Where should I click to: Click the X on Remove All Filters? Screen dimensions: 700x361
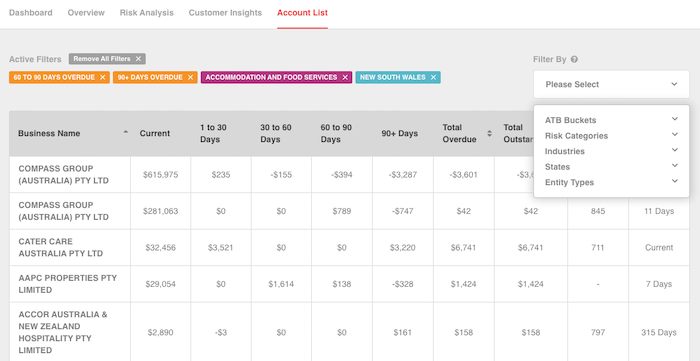coord(138,59)
